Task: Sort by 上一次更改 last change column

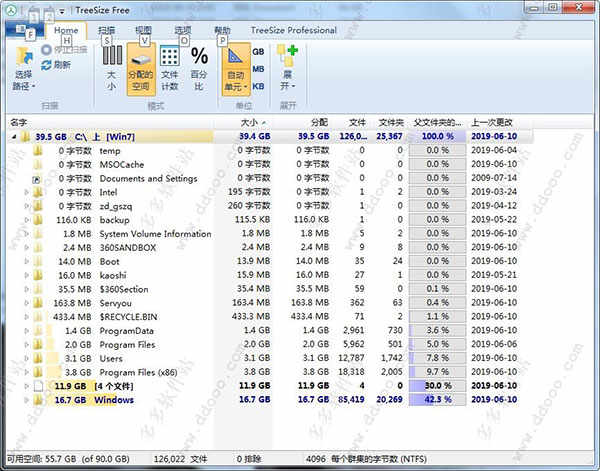Action: (x=492, y=122)
